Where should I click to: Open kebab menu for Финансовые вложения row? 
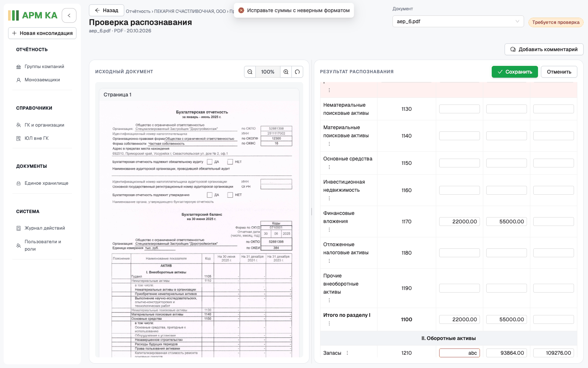[x=329, y=230]
